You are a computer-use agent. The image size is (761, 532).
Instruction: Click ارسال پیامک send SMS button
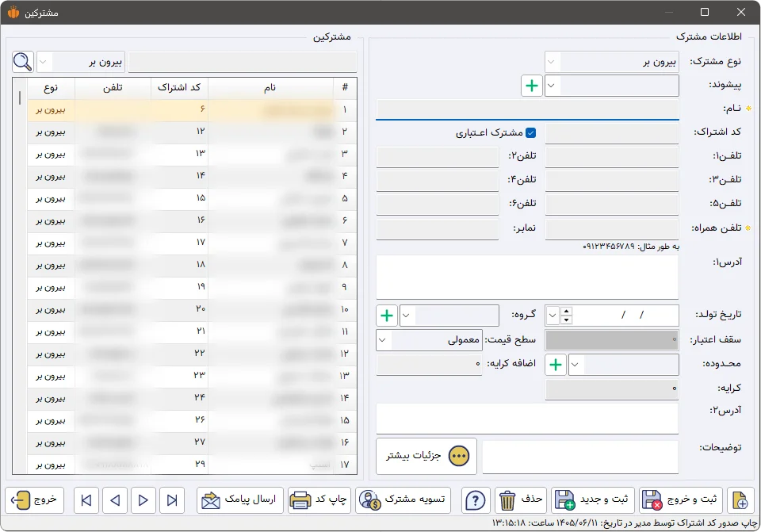click(240, 500)
